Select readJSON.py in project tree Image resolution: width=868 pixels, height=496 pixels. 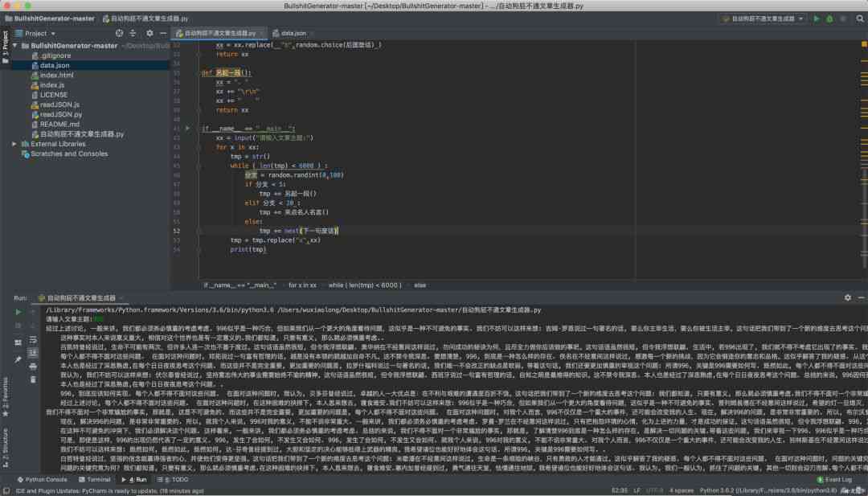(x=60, y=115)
